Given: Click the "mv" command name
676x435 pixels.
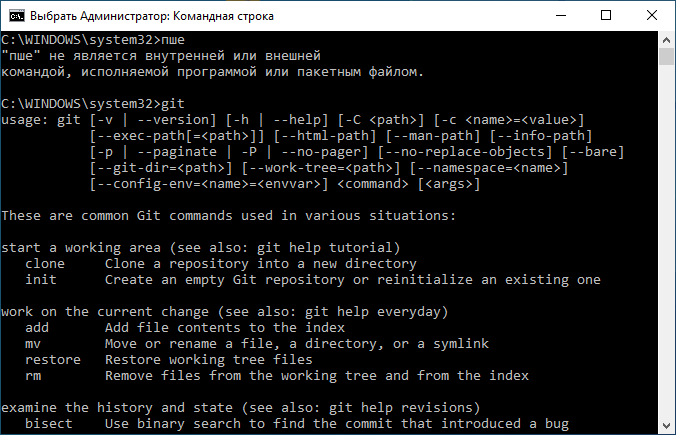Looking at the screenshot, I should click(33, 344).
